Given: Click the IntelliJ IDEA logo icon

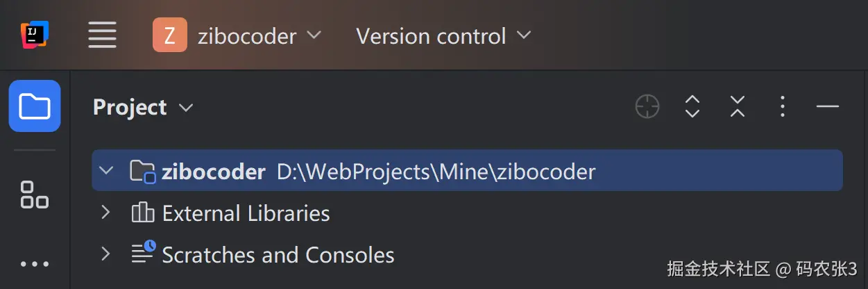Looking at the screenshot, I should (x=34, y=35).
